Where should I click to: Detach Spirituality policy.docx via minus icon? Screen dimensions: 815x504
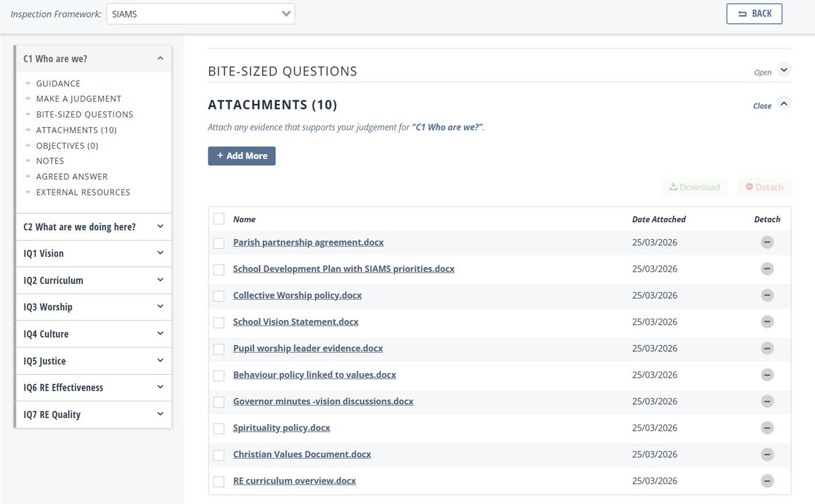pos(767,428)
